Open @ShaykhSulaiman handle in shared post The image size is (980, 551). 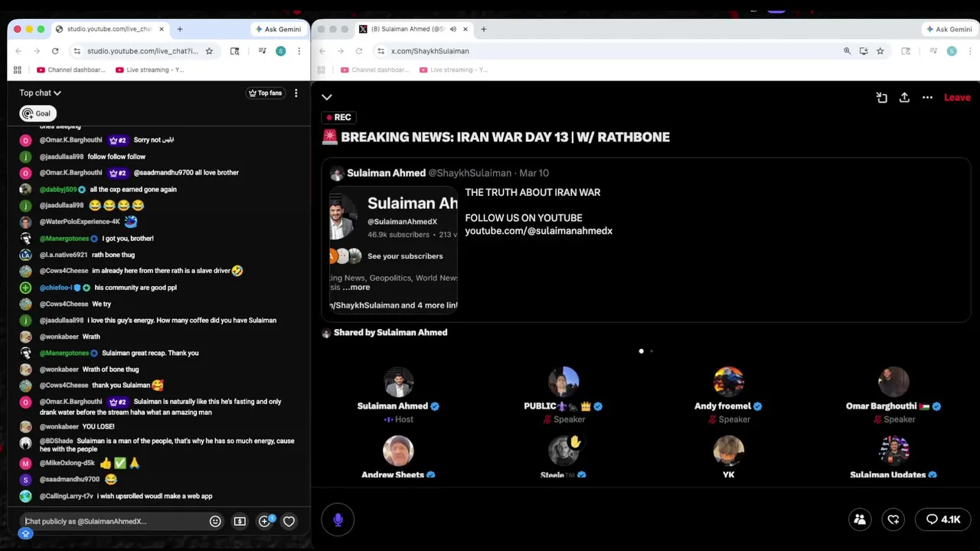click(469, 173)
